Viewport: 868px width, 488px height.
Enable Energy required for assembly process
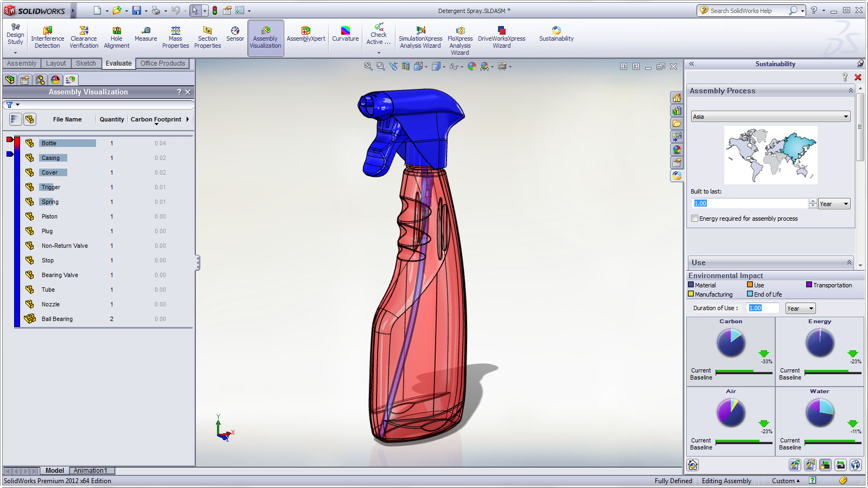point(694,219)
